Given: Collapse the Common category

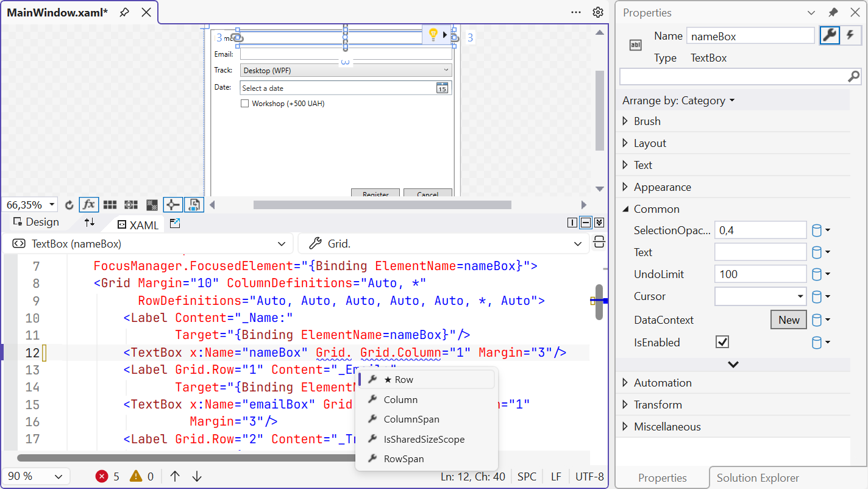Looking at the screenshot, I should pyautogui.click(x=625, y=209).
